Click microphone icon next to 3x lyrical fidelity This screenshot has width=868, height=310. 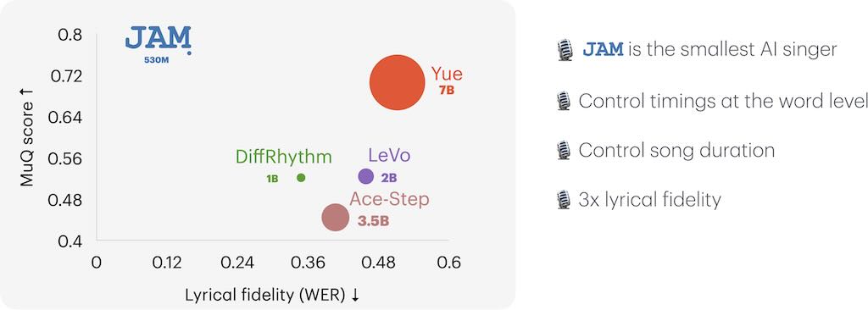(564, 199)
